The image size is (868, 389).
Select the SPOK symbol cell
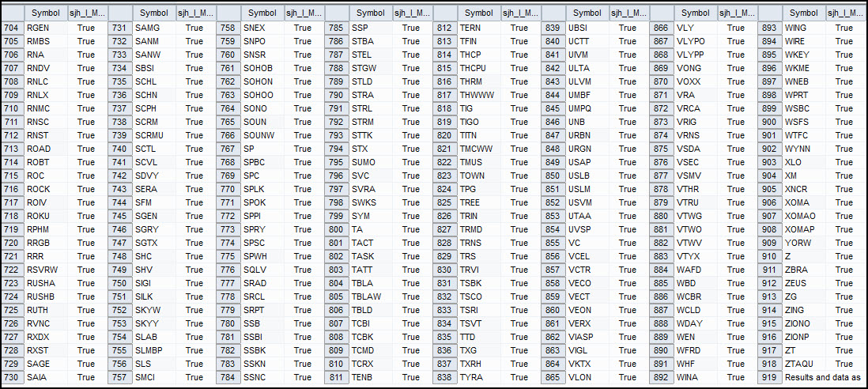(x=263, y=202)
